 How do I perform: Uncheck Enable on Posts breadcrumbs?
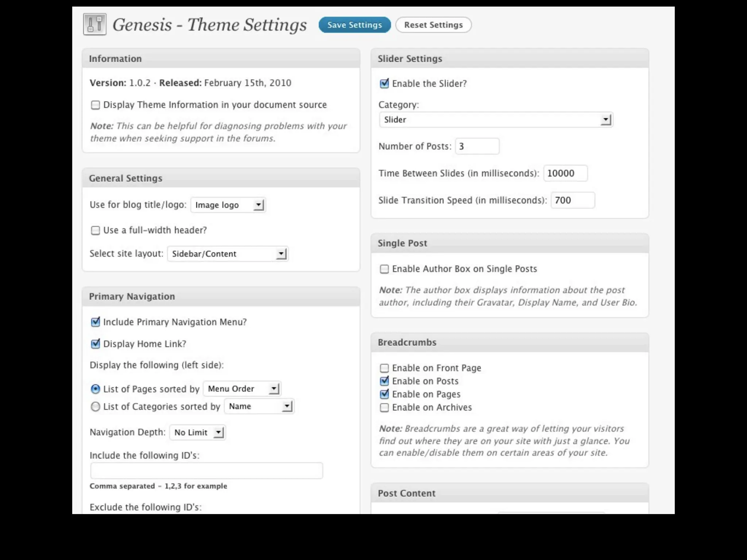point(384,381)
